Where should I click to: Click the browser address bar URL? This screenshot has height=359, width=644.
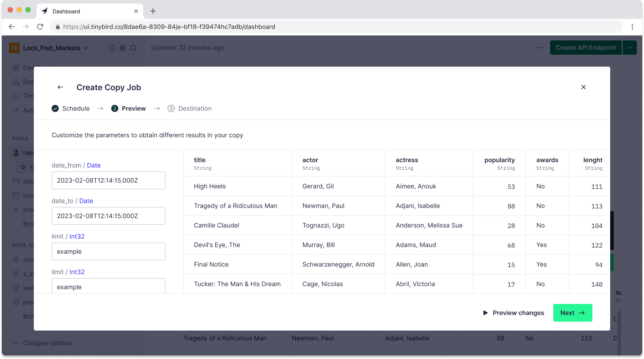pos(169,27)
